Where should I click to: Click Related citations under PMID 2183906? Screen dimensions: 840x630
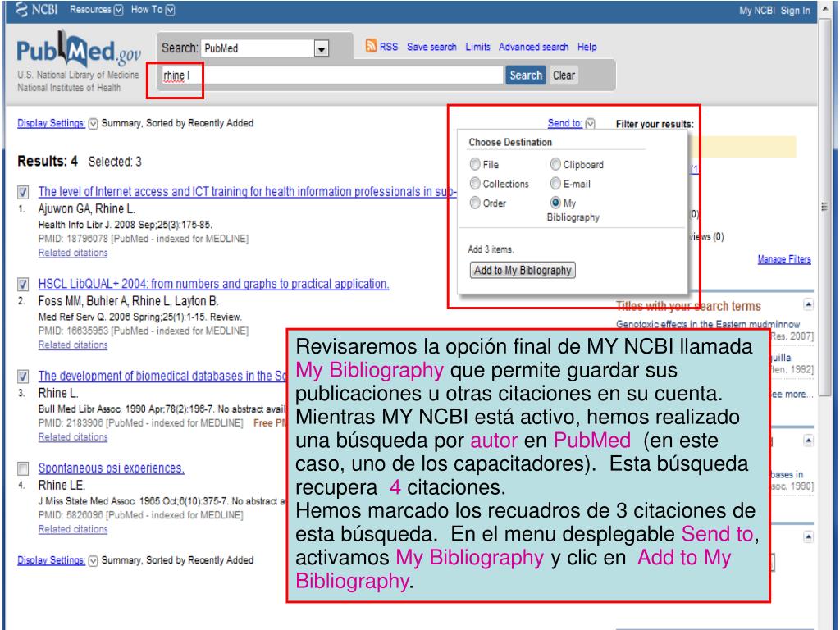click(73, 437)
